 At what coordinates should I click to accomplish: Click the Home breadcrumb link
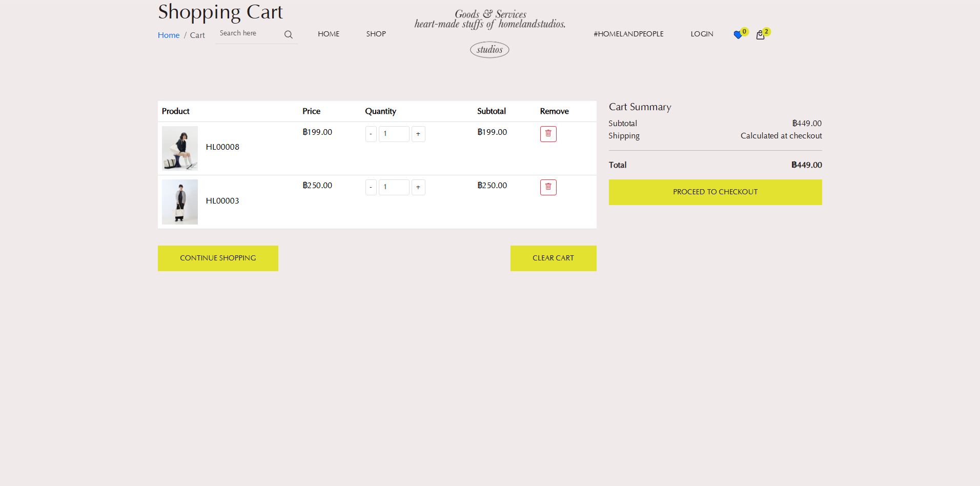click(169, 35)
